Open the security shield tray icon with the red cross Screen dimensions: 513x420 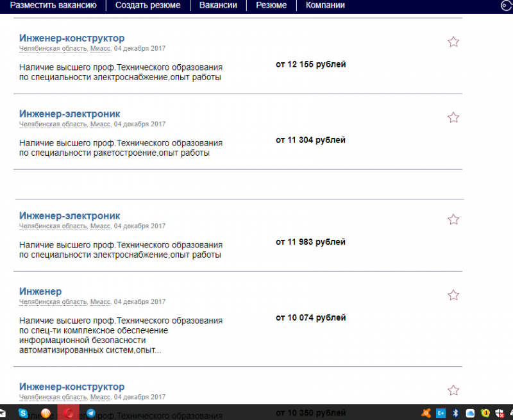500,414
